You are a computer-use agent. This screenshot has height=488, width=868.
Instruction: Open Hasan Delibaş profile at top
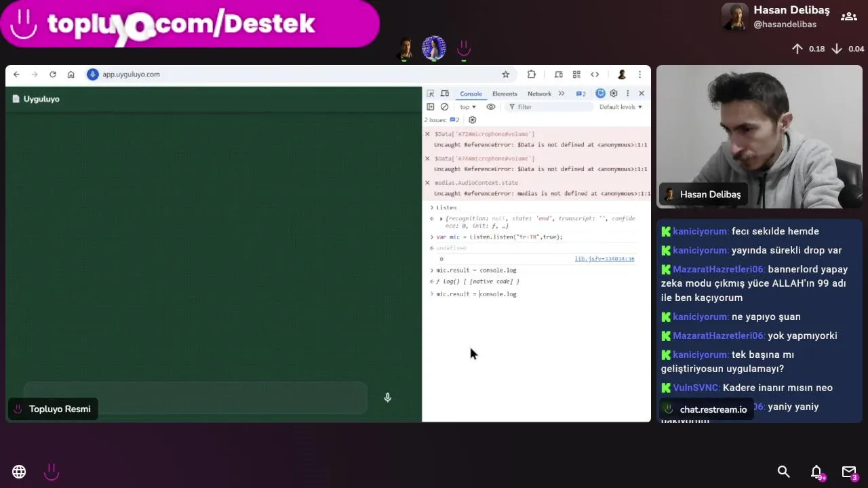776,17
